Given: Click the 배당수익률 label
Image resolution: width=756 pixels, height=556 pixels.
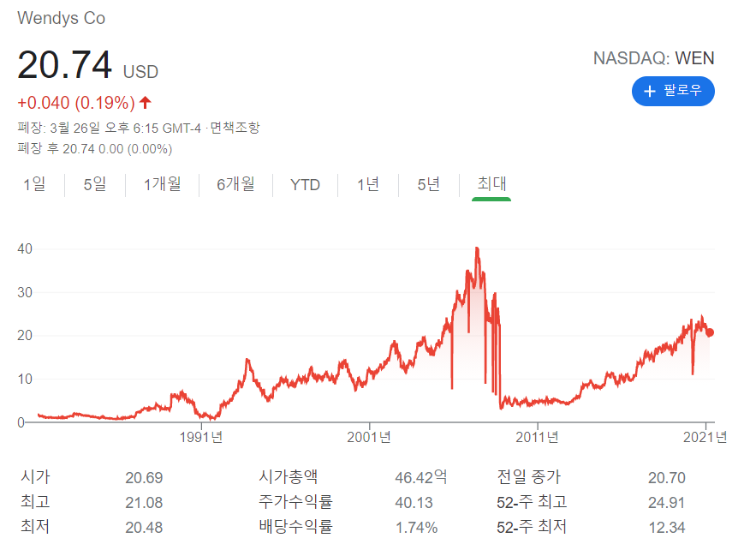Looking at the screenshot, I should click(x=295, y=527).
